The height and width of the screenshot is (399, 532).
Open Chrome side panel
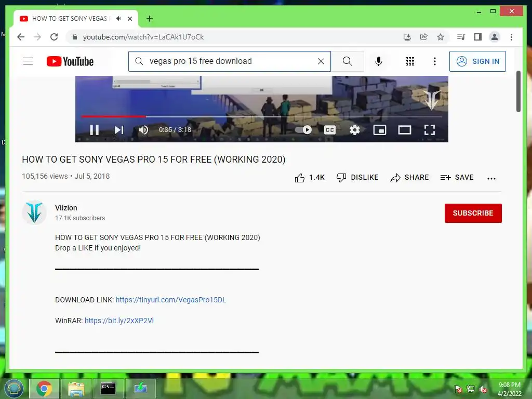click(478, 37)
